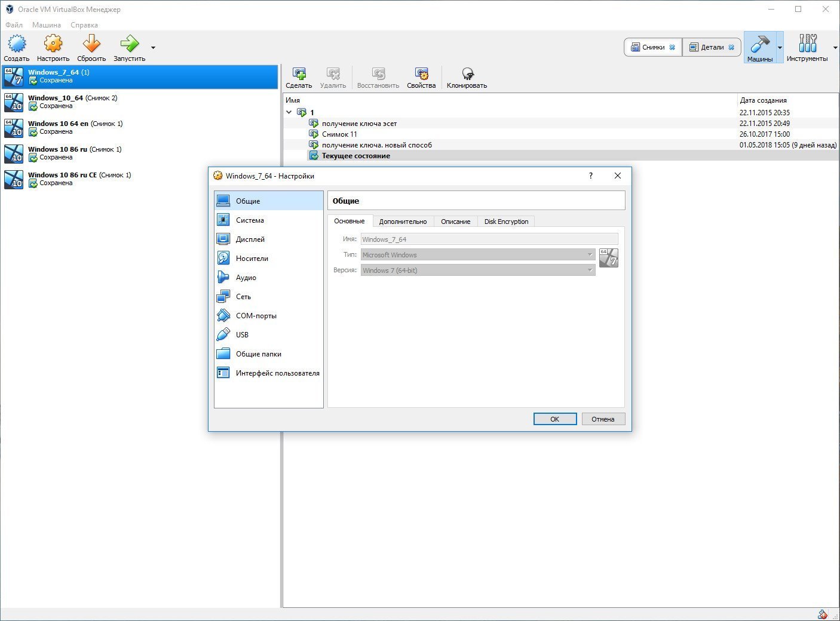Open Интерфейс пользователя category
The width and height of the screenshot is (840, 621).
[269, 373]
